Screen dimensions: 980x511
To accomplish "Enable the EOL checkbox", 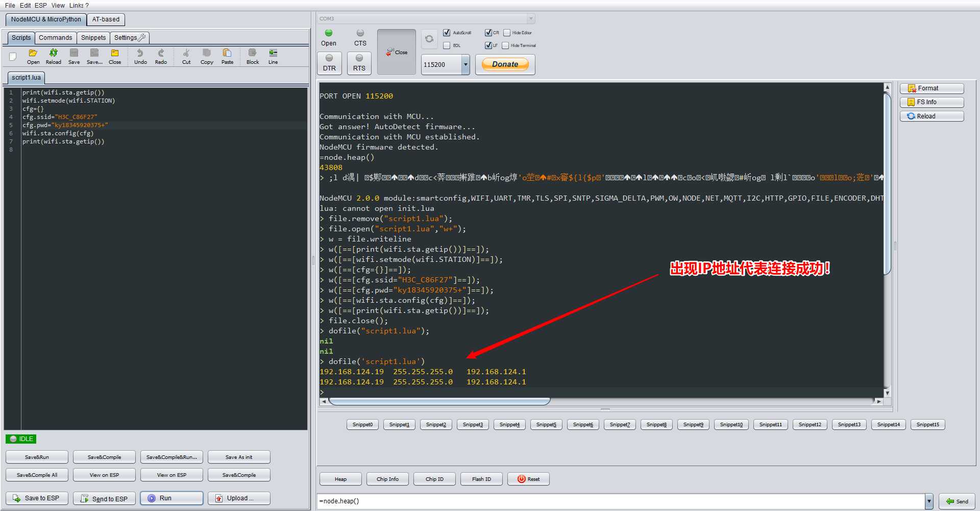I will click(x=447, y=45).
